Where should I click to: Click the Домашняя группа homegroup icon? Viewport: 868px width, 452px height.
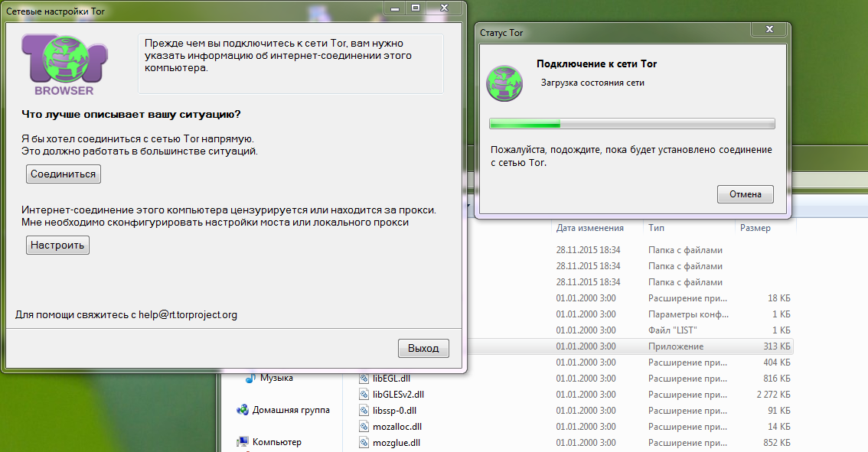243,410
